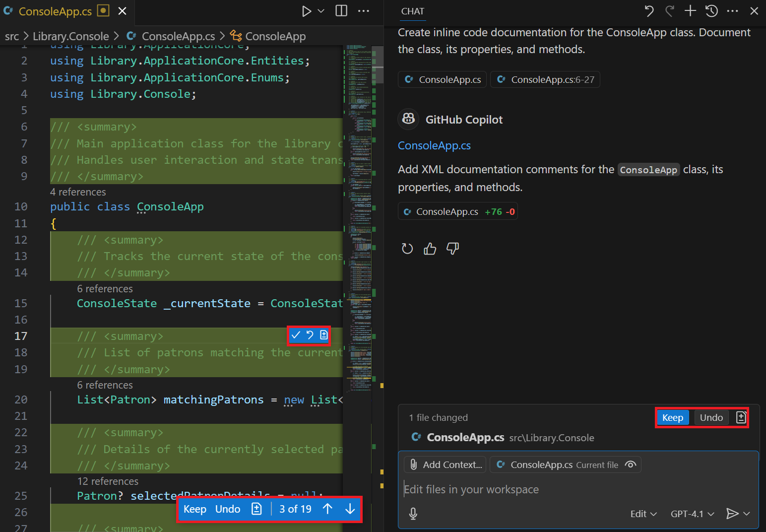Rate the response with thumbs down
This screenshot has width=766, height=532.
(452, 249)
